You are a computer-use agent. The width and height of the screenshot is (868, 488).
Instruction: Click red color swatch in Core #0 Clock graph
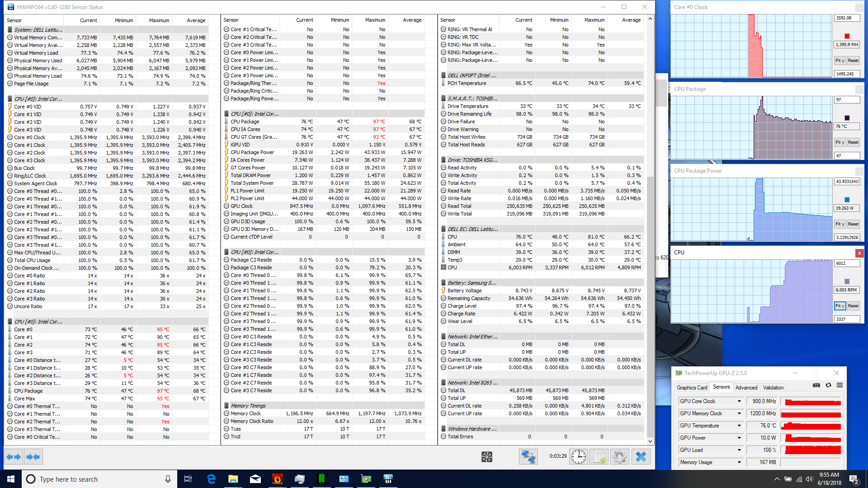[847, 36]
